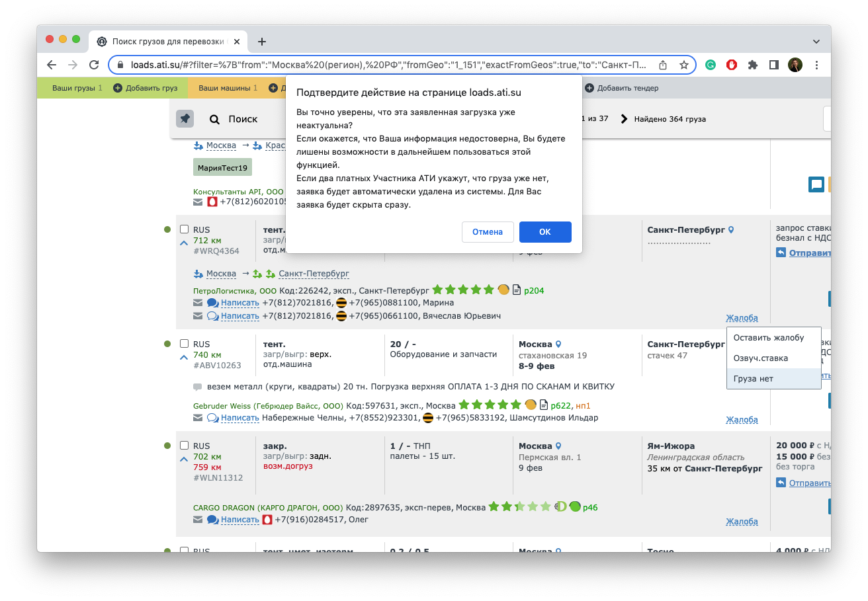Viewport: 868px width, 601px height.
Task: Click the document icon next to р204
Action: point(517,290)
